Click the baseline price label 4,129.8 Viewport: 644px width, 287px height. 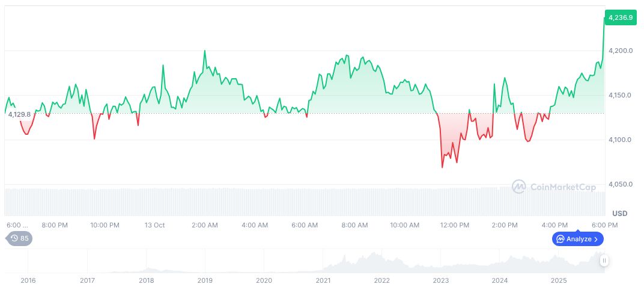coord(19,114)
